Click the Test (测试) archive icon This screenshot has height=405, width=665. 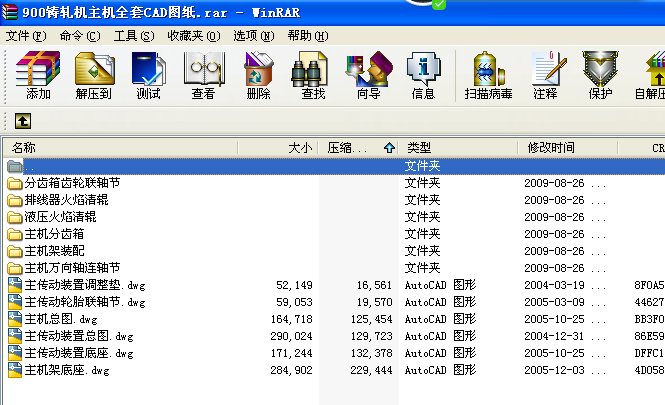(148, 69)
